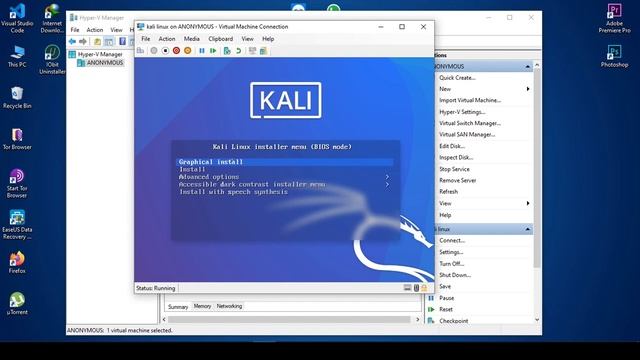Click the last icon in VM toolbar
This screenshot has height=360, width=640.
tap(263, 51)
